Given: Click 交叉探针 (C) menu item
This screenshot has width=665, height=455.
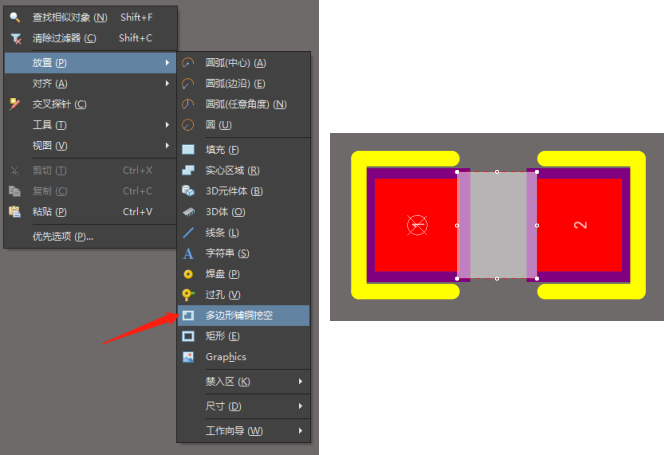Looking at the screenshot, I should 59,104.
